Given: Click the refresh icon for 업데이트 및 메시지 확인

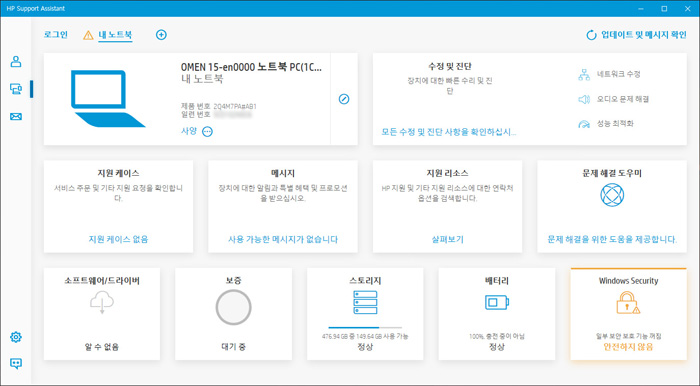Looking at the screenshot, I should click(x=591, y=35).
